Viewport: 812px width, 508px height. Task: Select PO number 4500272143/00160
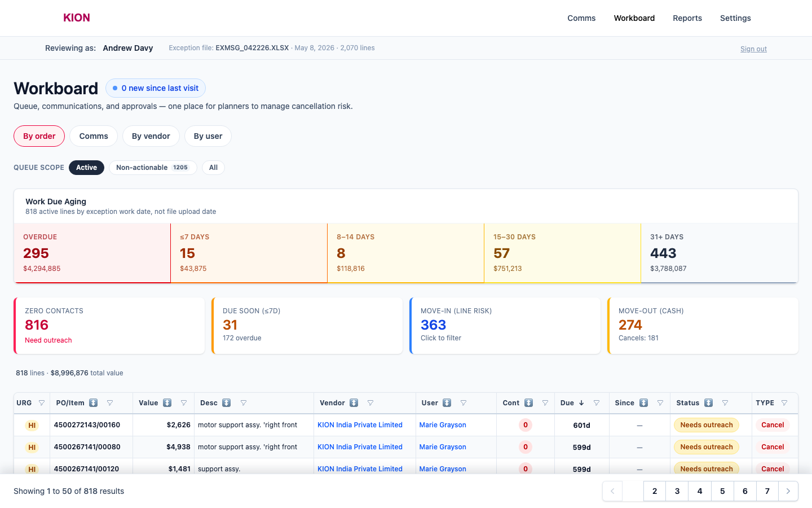pos(87,425)
